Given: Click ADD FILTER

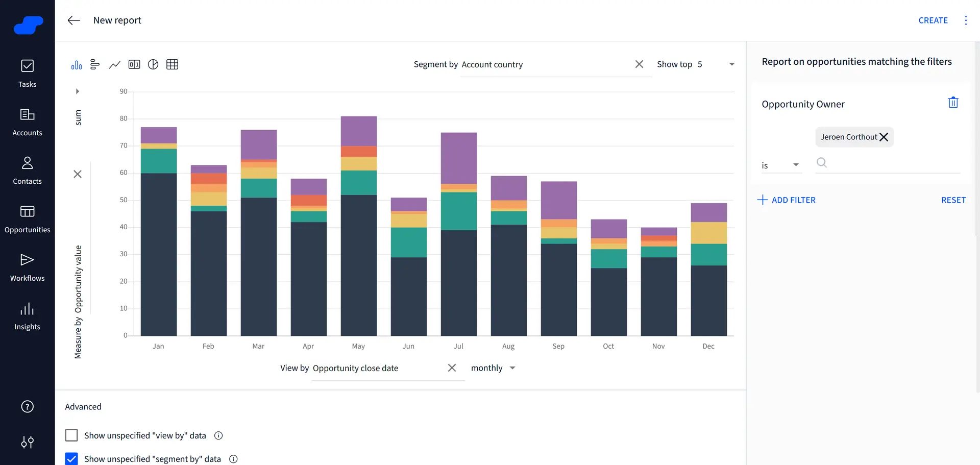Looking at the screenshot, I should 787,200.
